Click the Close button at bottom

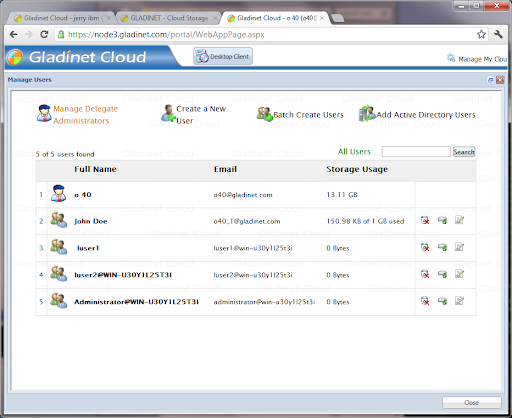pyautogui.click(x=472, y=402)
